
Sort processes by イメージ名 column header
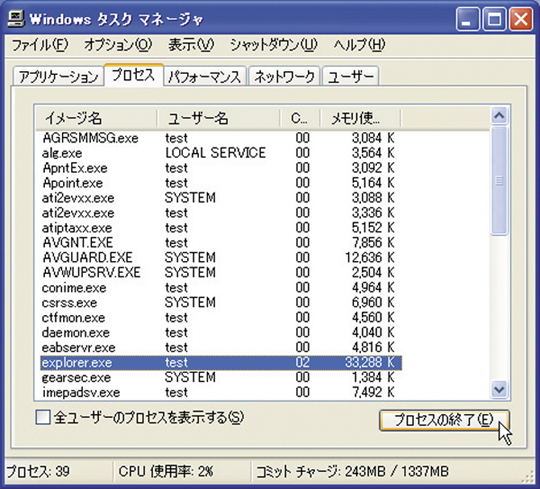[x=96, y=118]
